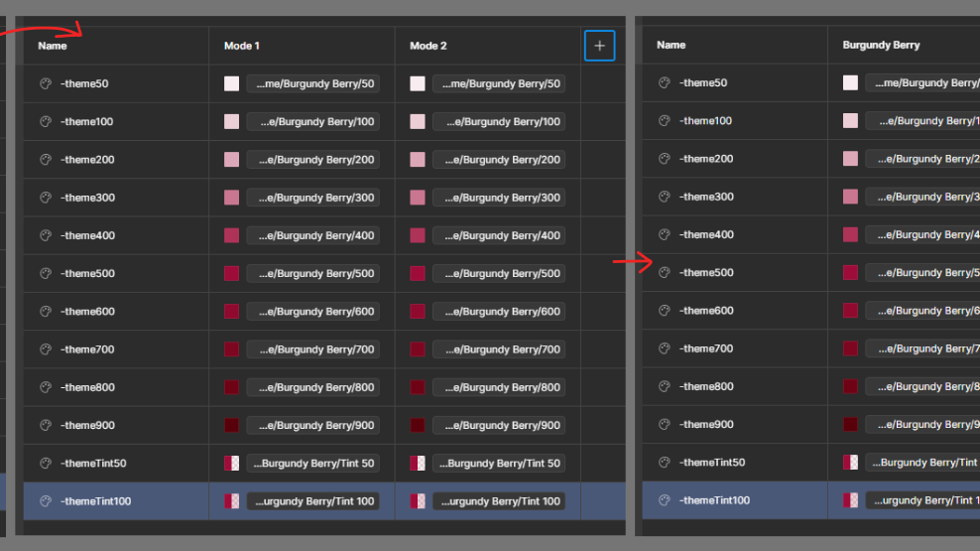Click the -theme700 variable name in the left panel
This screenshot has height=551, width=980.
[87, 349]
